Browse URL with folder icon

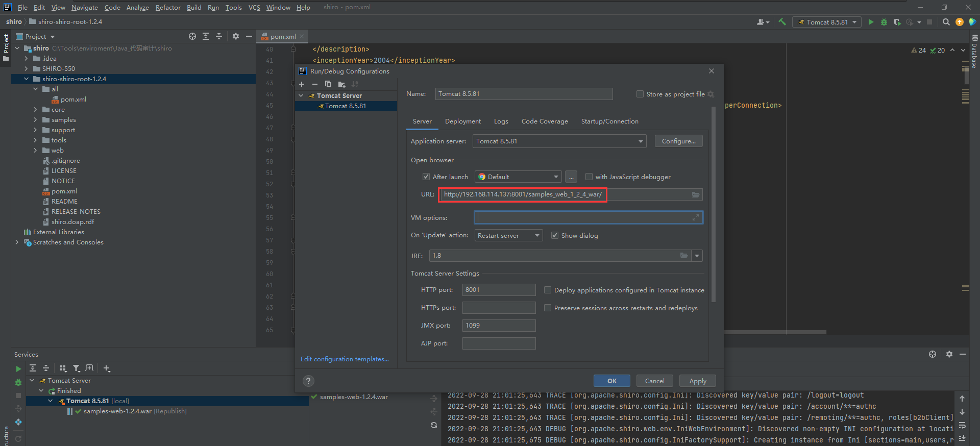(x=696, y=194)
